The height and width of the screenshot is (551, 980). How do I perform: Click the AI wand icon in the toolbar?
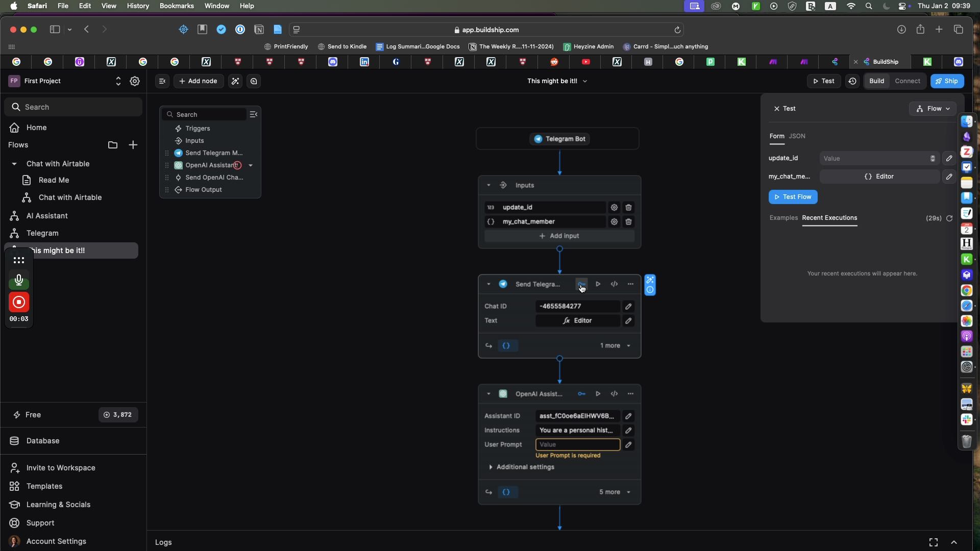pyautogui.click(x=235, y=81)
